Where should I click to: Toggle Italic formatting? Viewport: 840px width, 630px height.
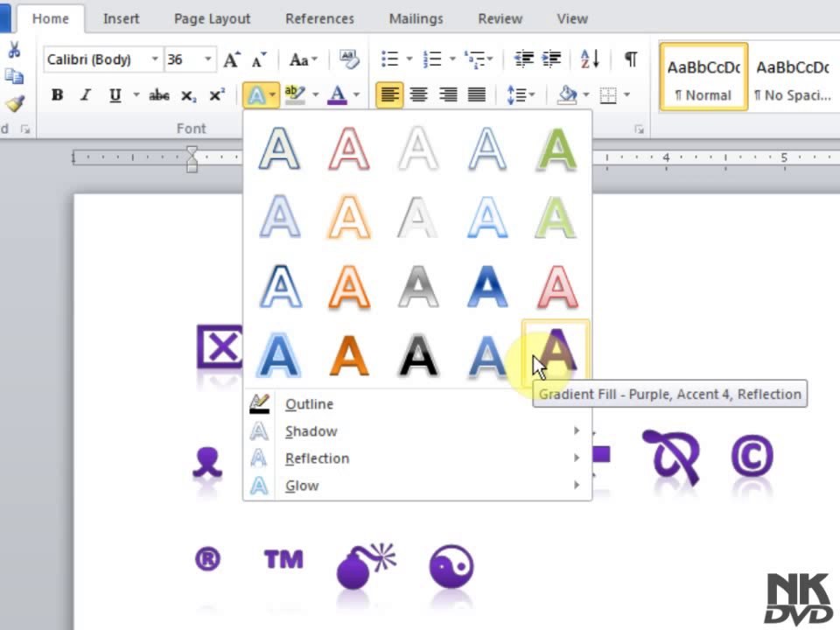[x=85, y=95]
